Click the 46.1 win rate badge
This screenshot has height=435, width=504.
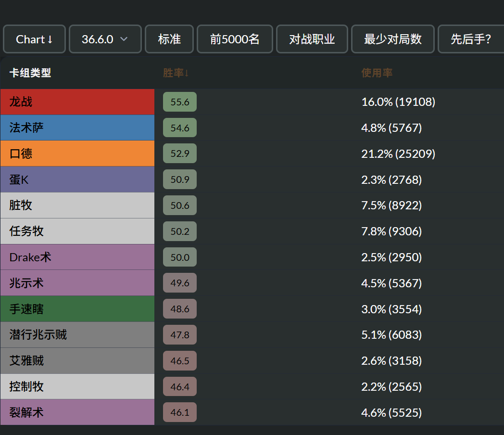pyautogui.click(x=180, y=412)
